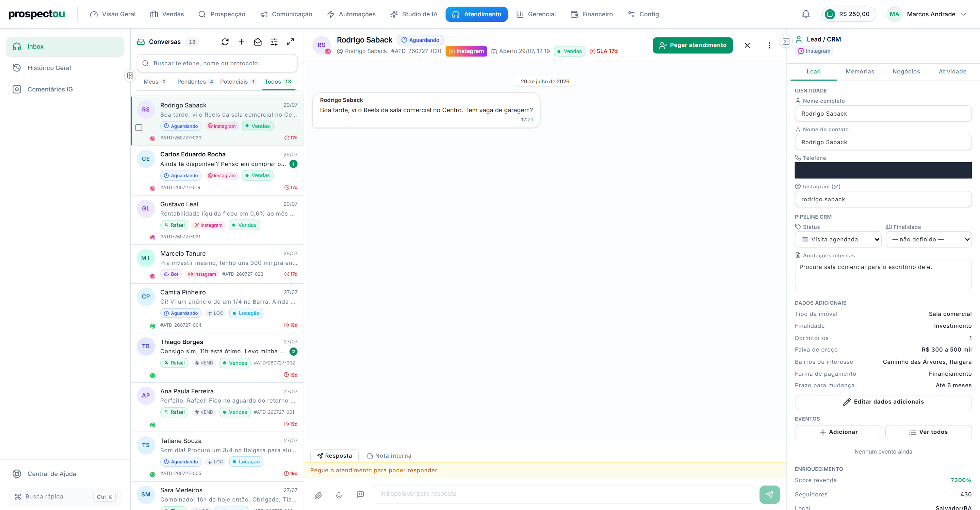Switch to Nota interna tab
The image size is (980, 510).
point(389,456)
